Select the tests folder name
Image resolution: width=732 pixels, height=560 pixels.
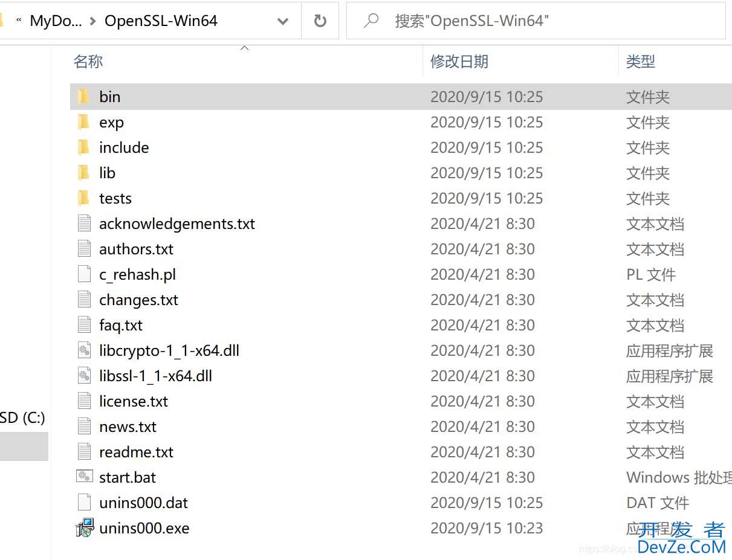(x=115, y=198)
